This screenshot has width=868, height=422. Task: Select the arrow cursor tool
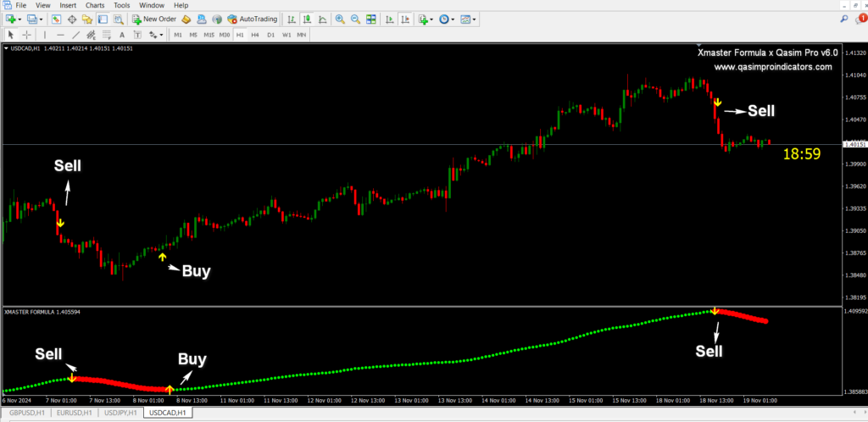tap(10, 35)
